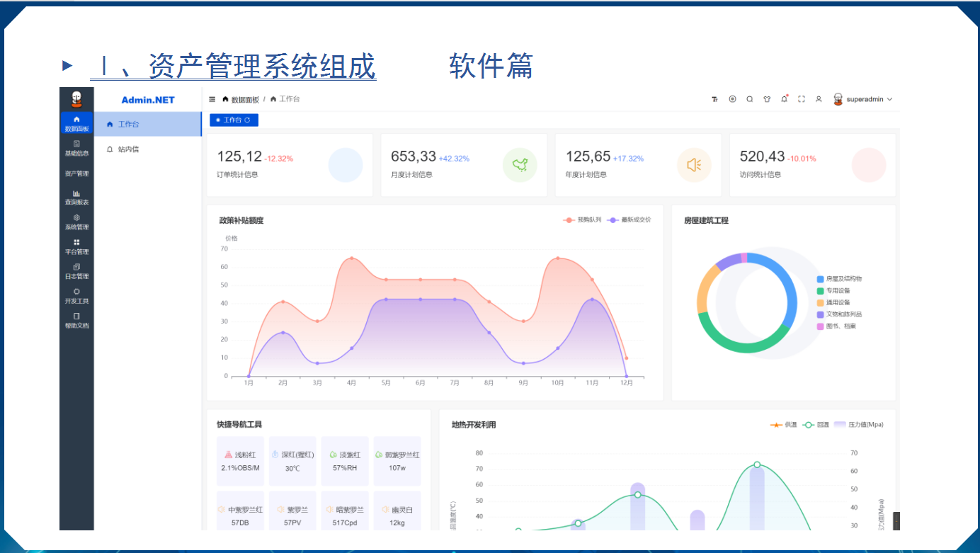Click the 房屋建筑工程 panel title
Image resolution: width=980 pixels, height=553 pixels.
tap(706, 221)
